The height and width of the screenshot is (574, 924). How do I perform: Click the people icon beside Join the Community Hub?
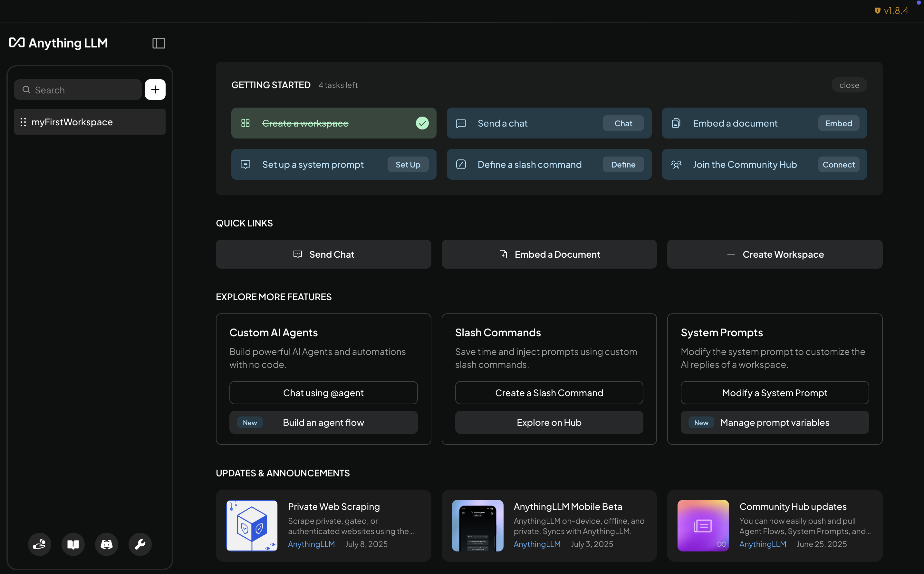pos(676,164)
